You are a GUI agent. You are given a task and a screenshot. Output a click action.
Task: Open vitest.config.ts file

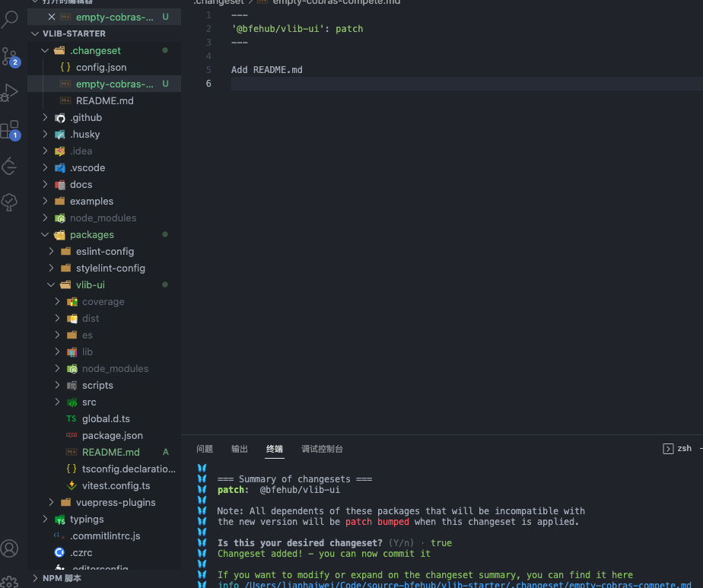(104, 486)
